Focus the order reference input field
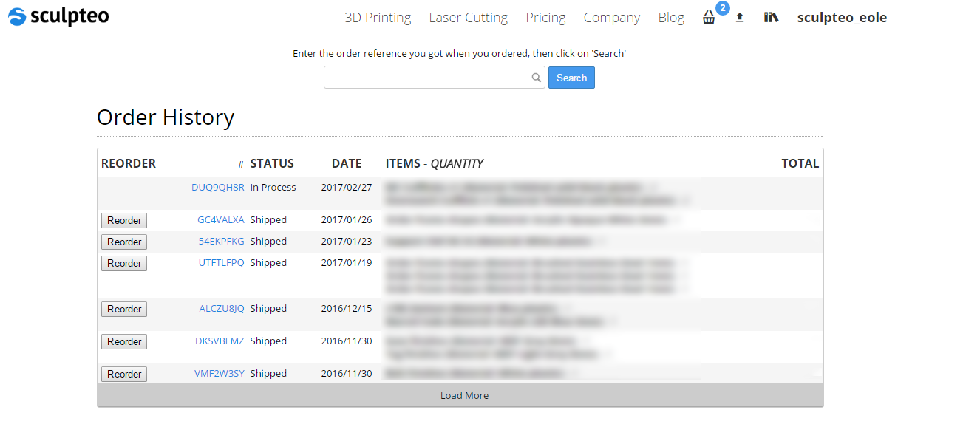 [435, 78]
